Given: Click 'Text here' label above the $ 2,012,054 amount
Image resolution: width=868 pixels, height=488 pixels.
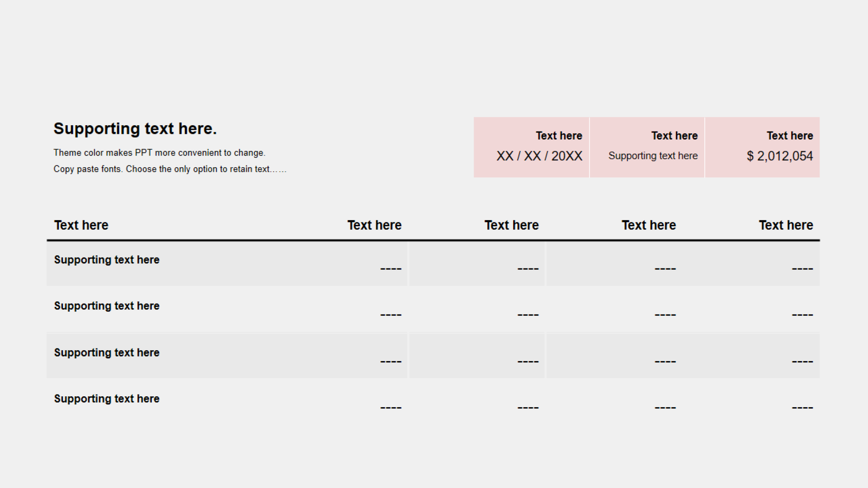Looking at the screenshot, I should pos(790,136).
